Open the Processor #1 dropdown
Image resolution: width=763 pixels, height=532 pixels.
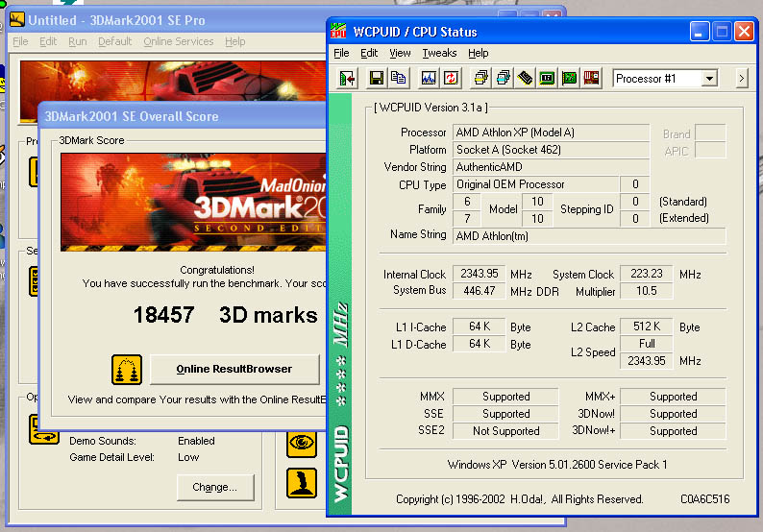pos(710,79)
